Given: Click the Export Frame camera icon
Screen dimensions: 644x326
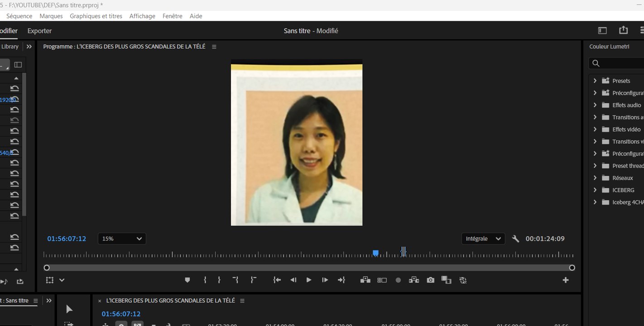Looking at the screenshot, I should click(x=430, y=280).
